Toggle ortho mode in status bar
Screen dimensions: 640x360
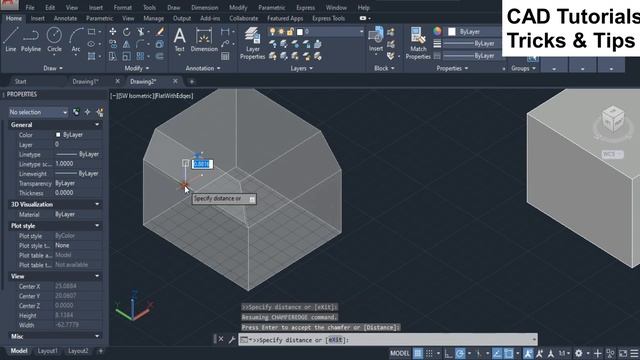[x=448, y=353]
